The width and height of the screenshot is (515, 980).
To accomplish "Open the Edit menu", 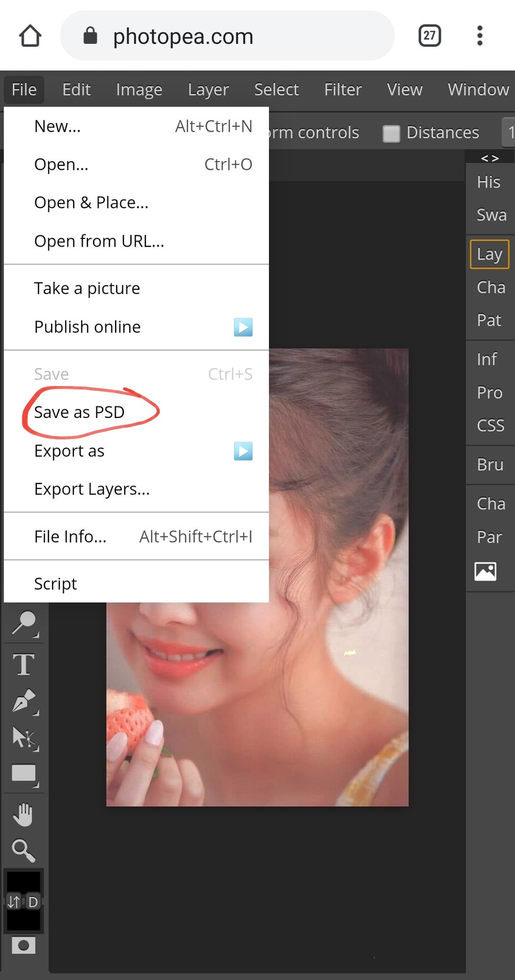I will [76, 90].
